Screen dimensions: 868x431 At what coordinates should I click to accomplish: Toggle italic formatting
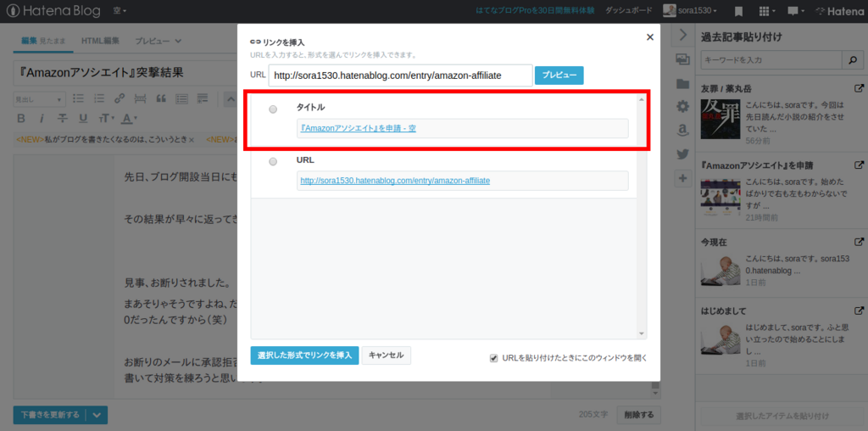tap(41, 119)
